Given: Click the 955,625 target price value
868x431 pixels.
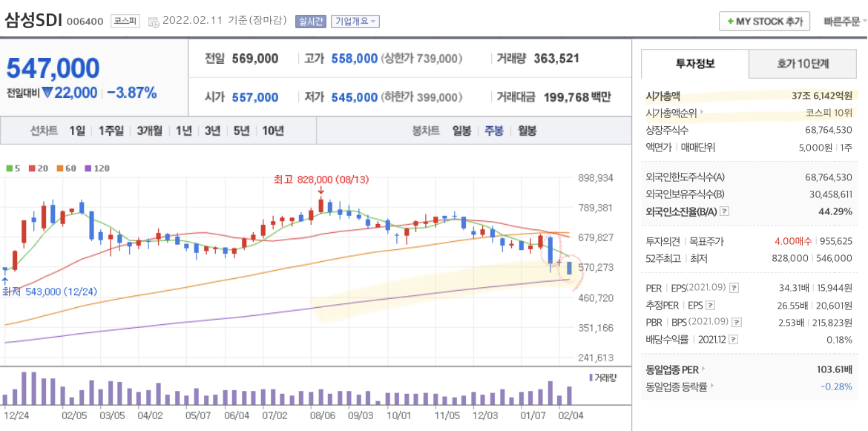Looking at the screenshot, I should pyautogui.click(x=835, y=241).
